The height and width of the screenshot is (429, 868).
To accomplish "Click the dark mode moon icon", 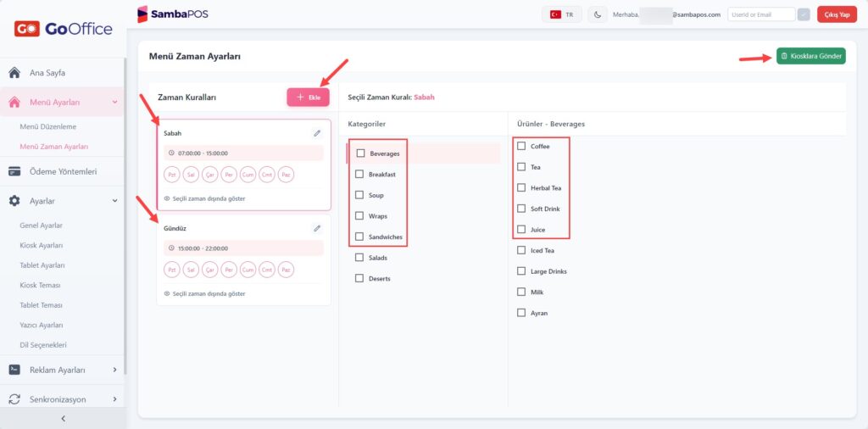I will tap(598, 15).
